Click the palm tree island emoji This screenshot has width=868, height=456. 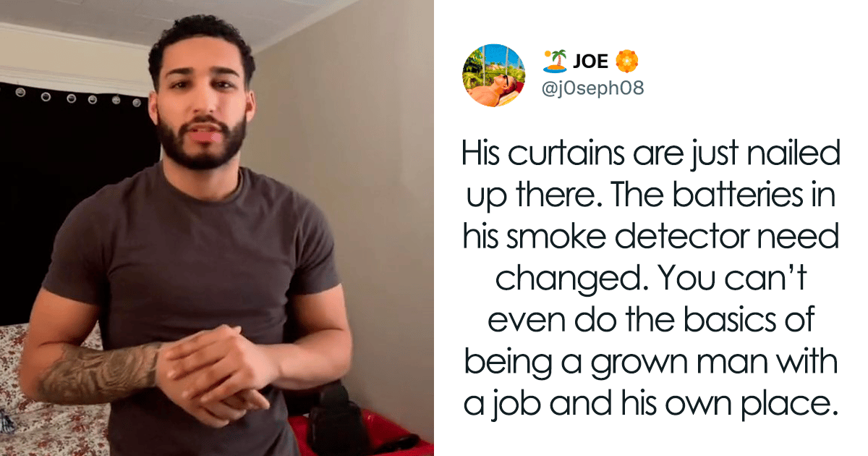pos(553,62)
